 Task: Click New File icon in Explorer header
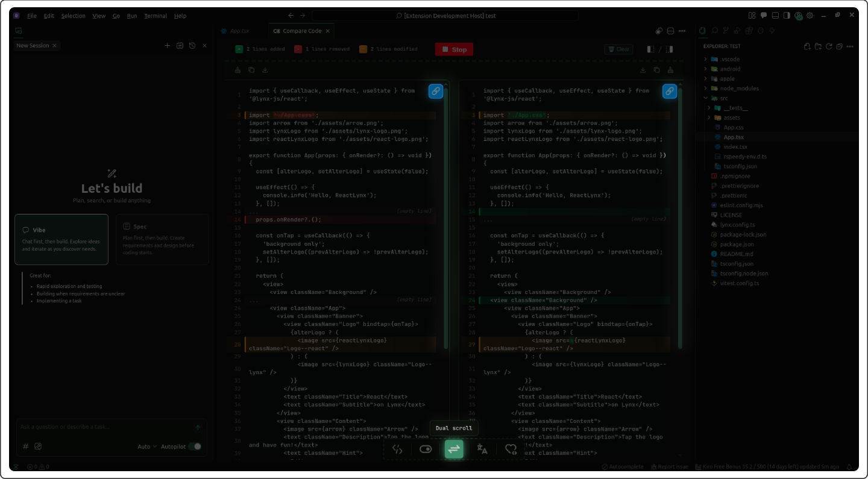click(808, 46)
